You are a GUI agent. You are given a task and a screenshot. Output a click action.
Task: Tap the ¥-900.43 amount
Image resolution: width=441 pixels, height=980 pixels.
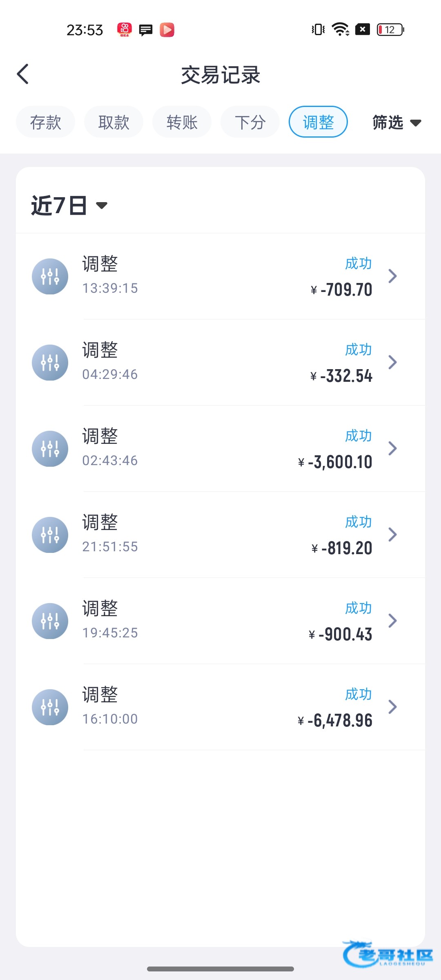(x=341, y=635)
